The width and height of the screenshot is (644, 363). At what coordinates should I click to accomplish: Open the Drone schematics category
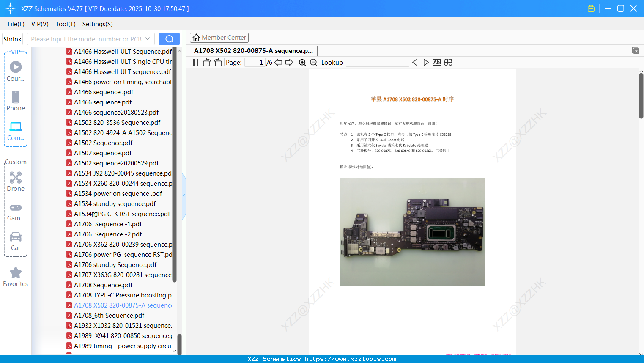(x=16, y=181)
